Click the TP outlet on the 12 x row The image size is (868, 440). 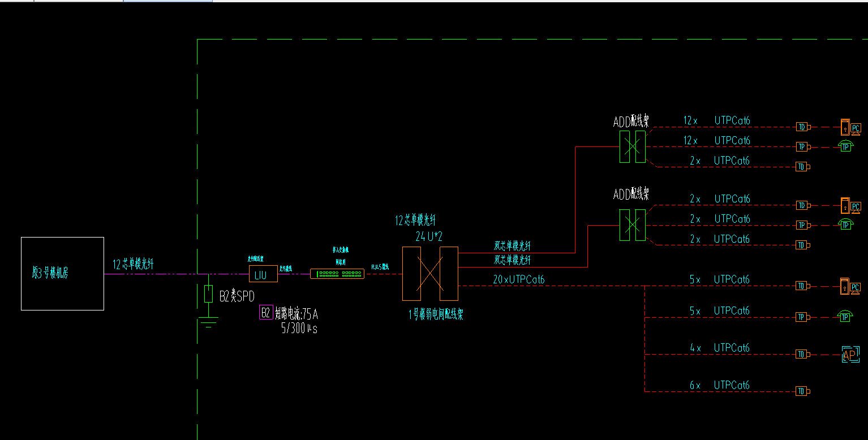(x=803, y=146)
